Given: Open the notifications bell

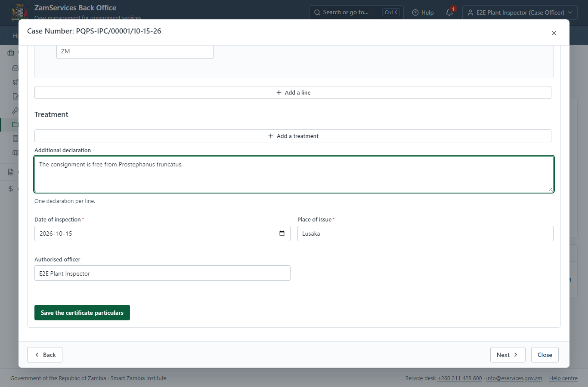Looking at the screenshot, I should (x=449, y=12).
